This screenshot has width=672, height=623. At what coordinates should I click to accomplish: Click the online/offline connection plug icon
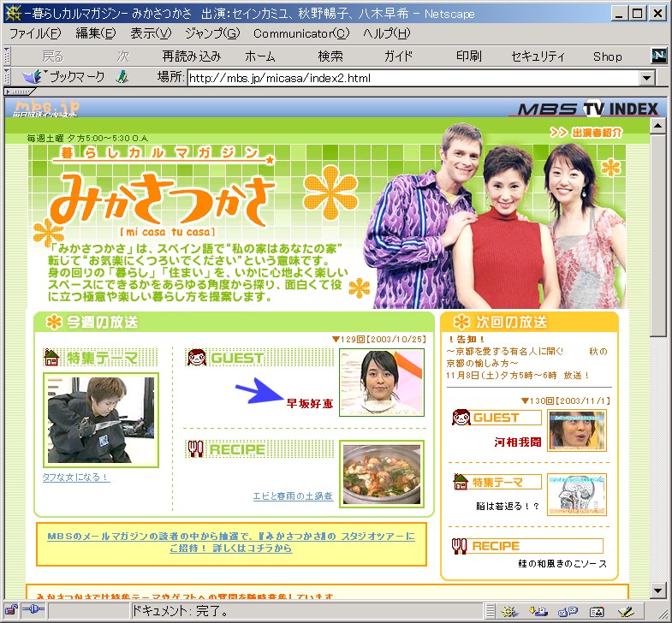33,610
